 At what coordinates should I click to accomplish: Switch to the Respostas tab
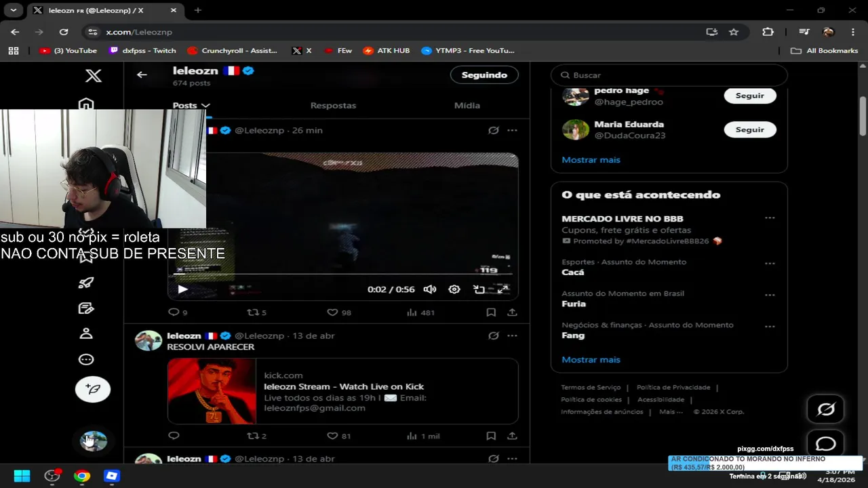pyautogui.click(x=333, y=105)
